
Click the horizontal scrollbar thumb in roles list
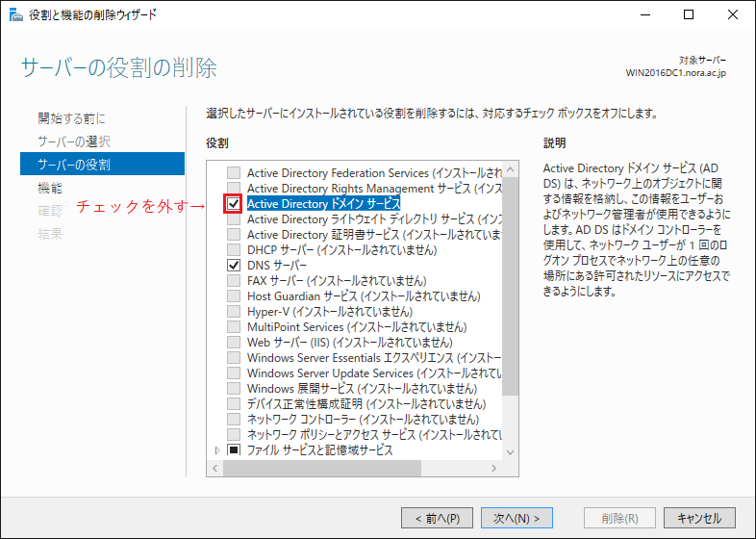coord(322,468)
